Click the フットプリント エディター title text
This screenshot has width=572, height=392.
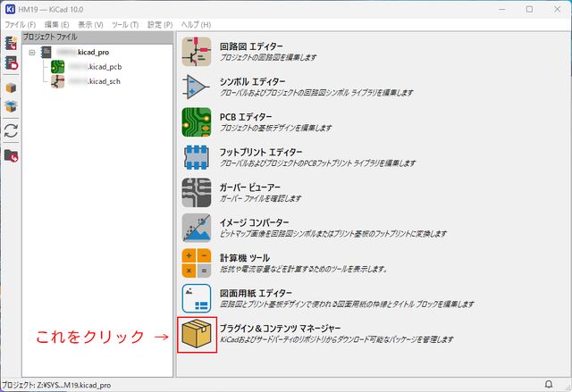pyautogui.click(x=261, y=153)
